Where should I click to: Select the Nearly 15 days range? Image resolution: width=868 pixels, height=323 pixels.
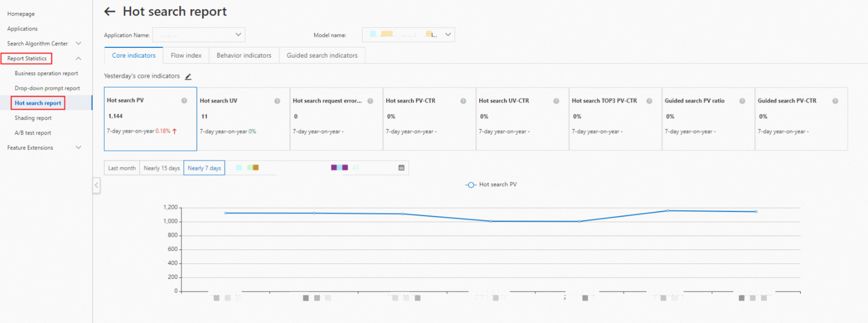(x=162, y=168)
